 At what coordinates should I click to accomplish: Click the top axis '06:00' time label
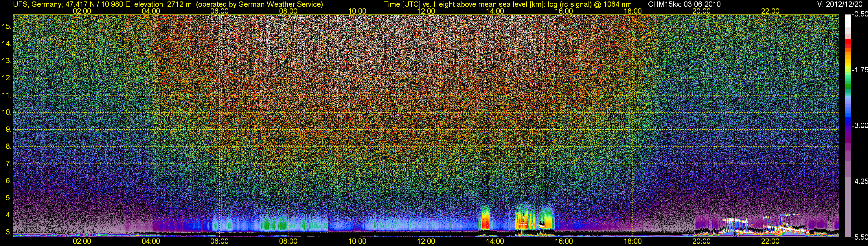click(219, 11)
